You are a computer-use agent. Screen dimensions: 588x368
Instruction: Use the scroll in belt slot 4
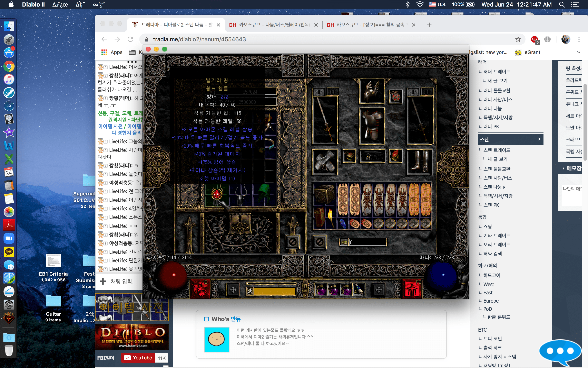(359, 289)
